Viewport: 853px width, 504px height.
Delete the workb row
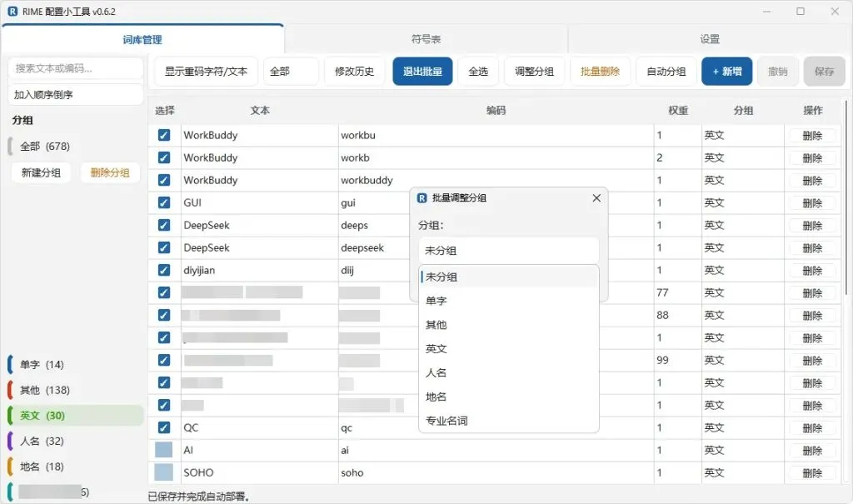pyautogui.click(x=812, y=157)
